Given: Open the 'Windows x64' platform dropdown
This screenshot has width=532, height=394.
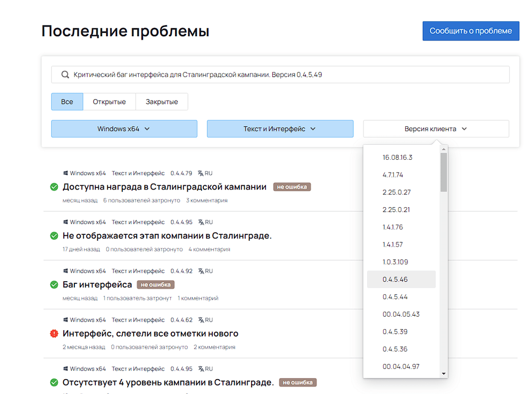Looking at the screenshot, I should coord(124,129).
